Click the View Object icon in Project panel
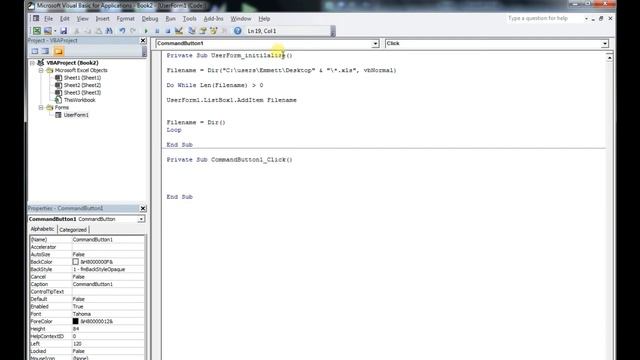The height and width of the screenshot is (360, 640). pyautogui.click(x=46, y=51)
